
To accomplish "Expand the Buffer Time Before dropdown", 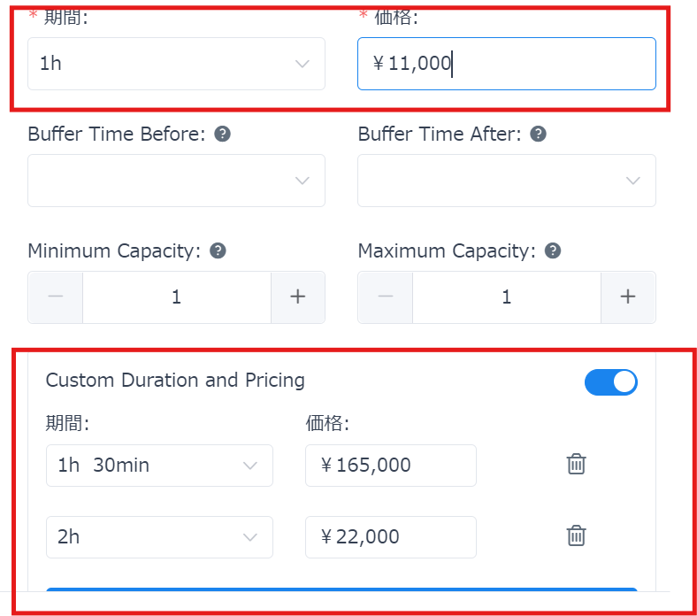I will click(176, 181).
